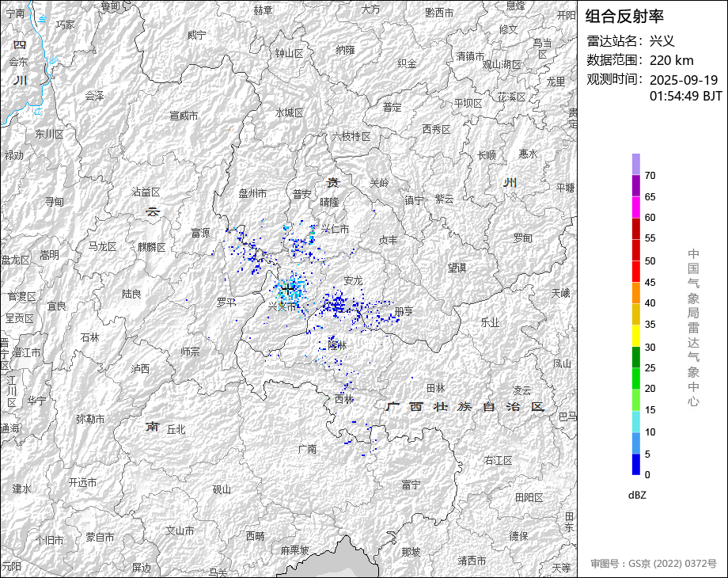Screen dimensions: 728x578
Task: Click the 凌云 map label
Action: tap(521, 390)
